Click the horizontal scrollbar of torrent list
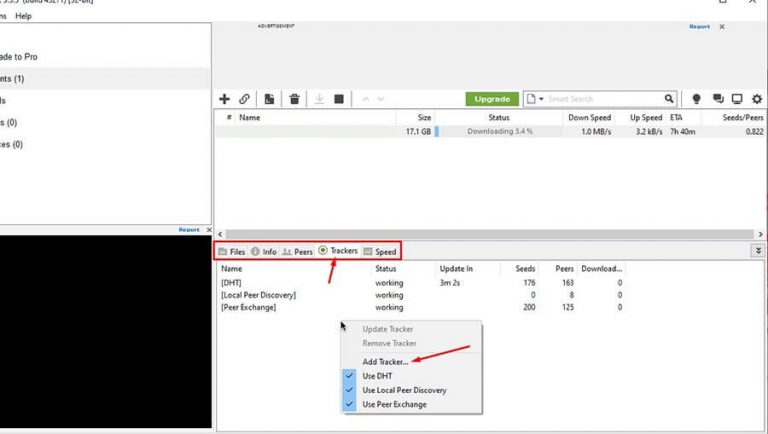The image size is (768, 434). (489, 234)
